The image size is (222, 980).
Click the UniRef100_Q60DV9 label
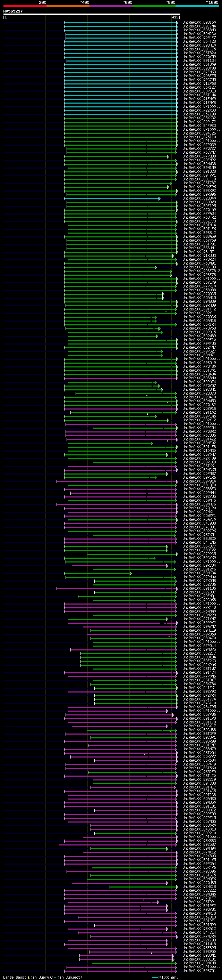pos(199,202)
